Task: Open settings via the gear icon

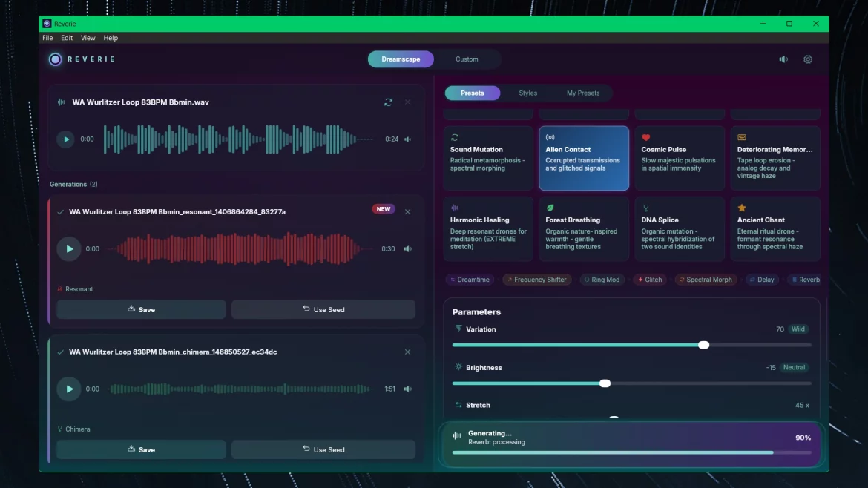Action: 808,59
